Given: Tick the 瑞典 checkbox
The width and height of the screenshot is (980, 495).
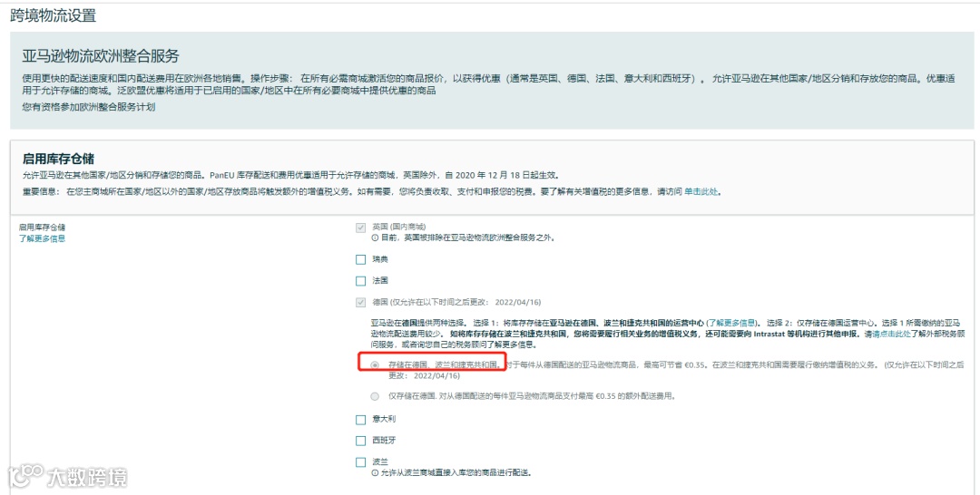Looking at the screenshot, I should click(360, 259).
